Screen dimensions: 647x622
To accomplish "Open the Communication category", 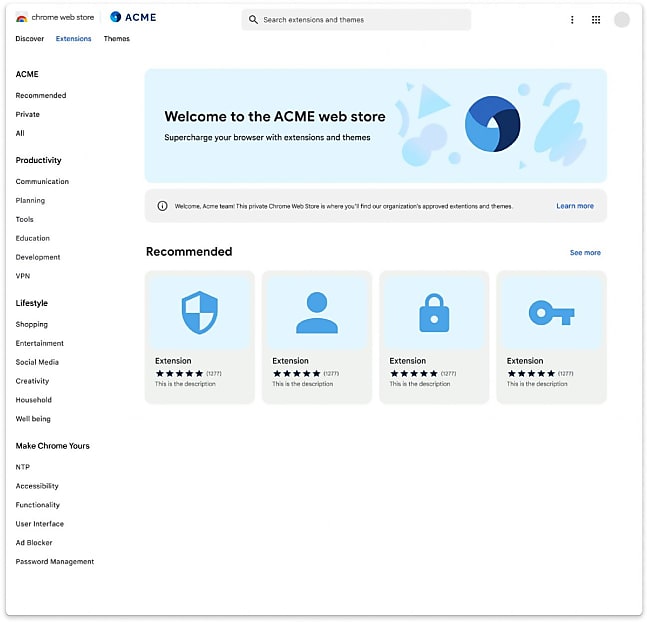I will tap(42, 181).
